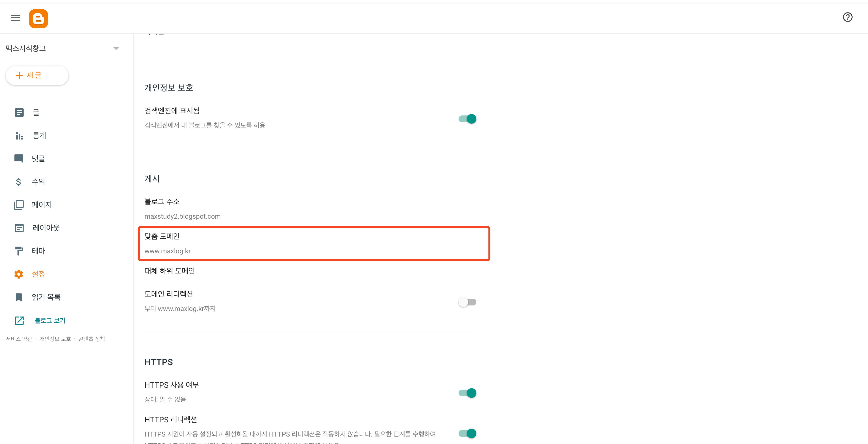Click the 새 글 new post button
Image resolution: width=868 pixels, height=444 pixels.
click(x=37, y=75)
